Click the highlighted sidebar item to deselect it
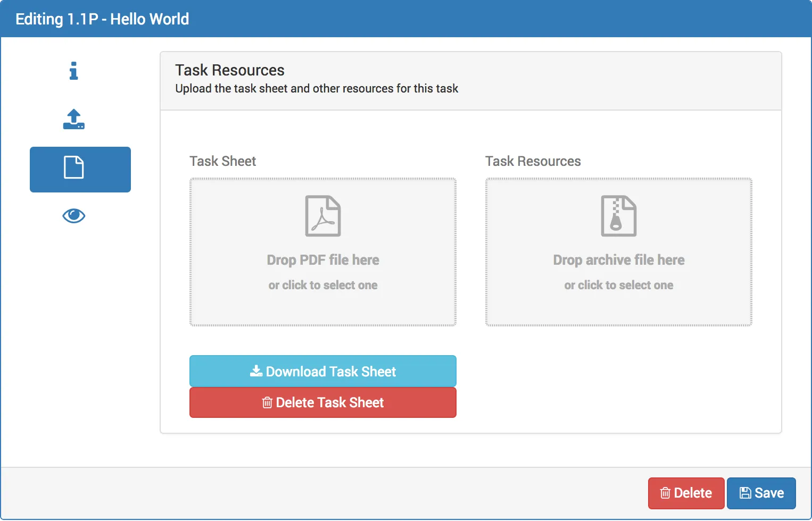Image resolution: width=812 pixels, height=521 pixels. point(80,169)
